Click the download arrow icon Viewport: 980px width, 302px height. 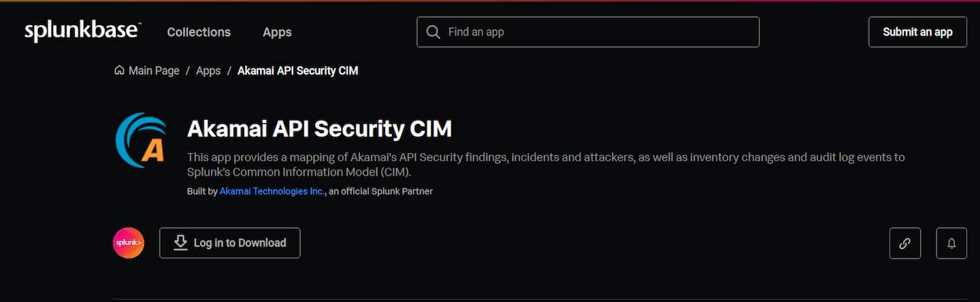pyautogui.click(x=180, y=243)
